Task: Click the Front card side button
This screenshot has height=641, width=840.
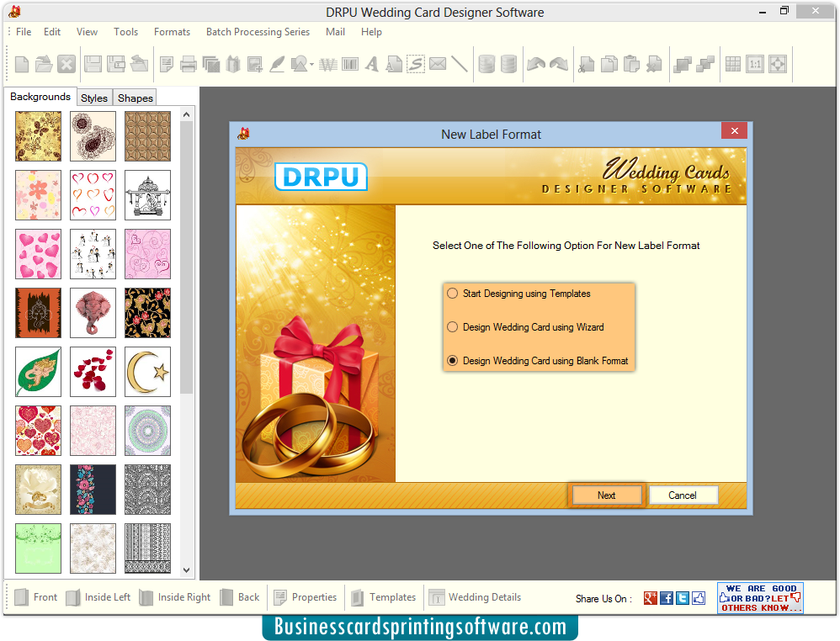Action: tap(36, 597)
